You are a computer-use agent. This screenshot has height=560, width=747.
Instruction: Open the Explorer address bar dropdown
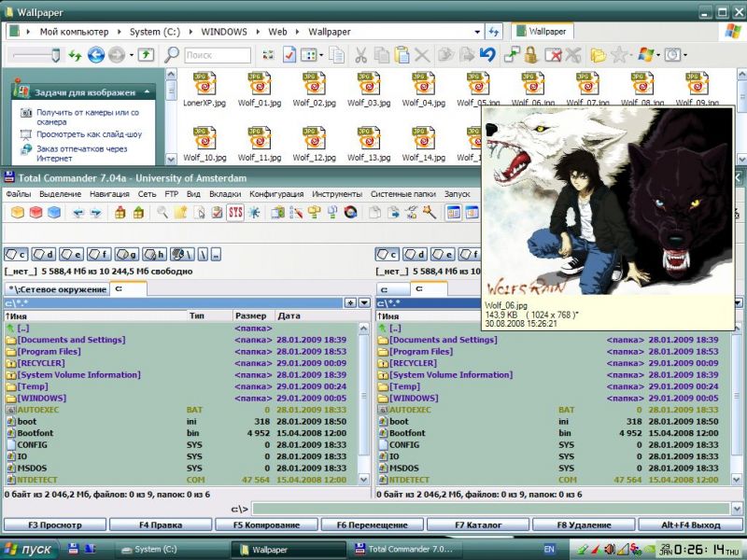(477, 32)
